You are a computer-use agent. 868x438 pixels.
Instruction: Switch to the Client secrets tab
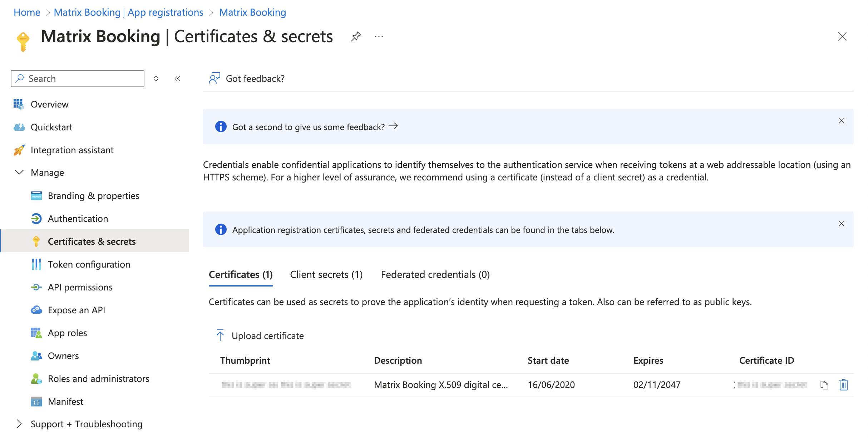point(326,274)
